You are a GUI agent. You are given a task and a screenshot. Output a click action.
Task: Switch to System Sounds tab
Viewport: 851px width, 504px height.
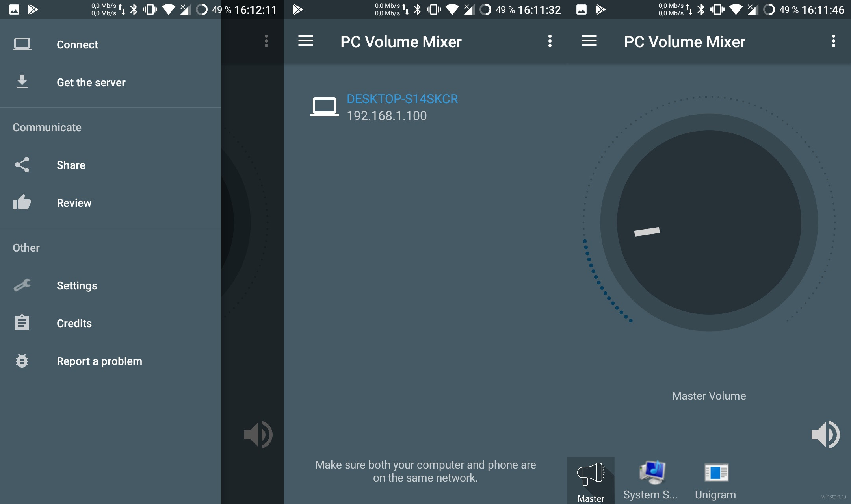click(x=650, y=480)
